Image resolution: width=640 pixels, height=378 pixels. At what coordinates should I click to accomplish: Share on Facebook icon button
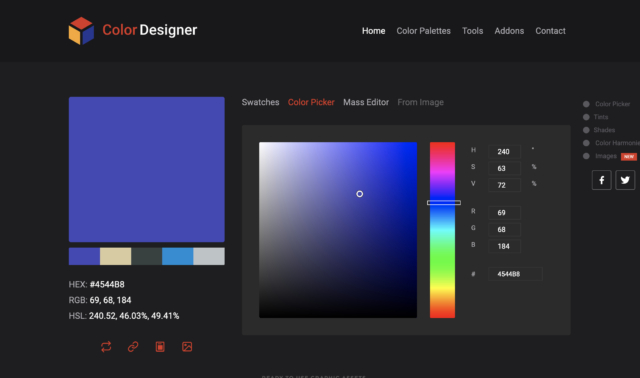602,180
